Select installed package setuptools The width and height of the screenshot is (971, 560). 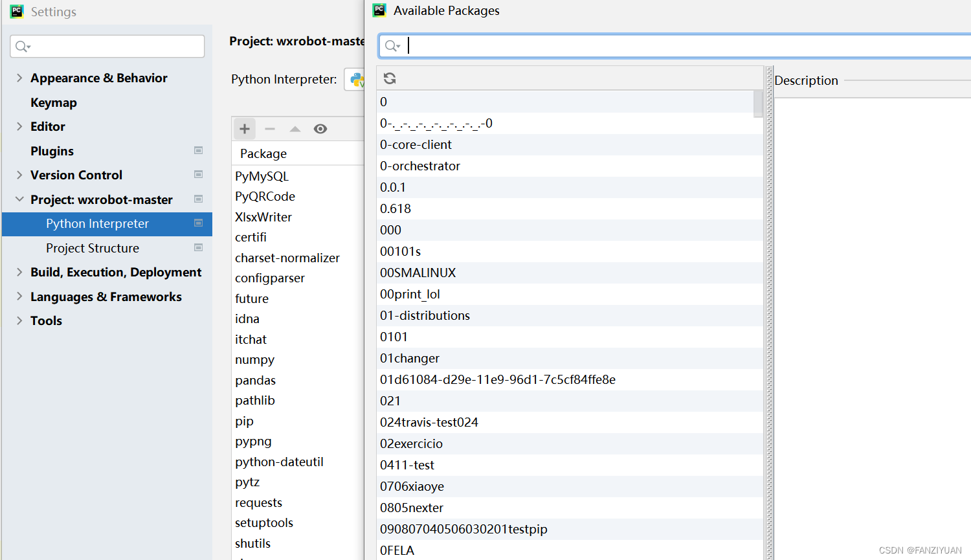264,522
